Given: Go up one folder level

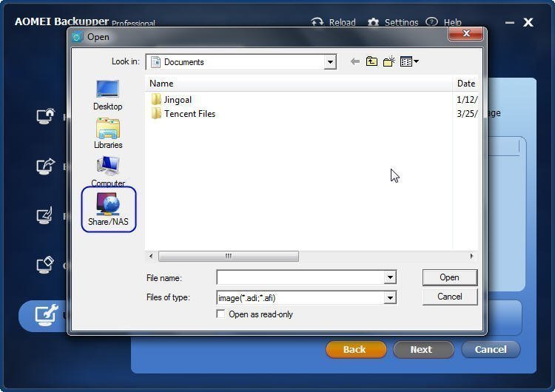Looking at the screenshot, I should pyautogui.click(x=371, y=62).
